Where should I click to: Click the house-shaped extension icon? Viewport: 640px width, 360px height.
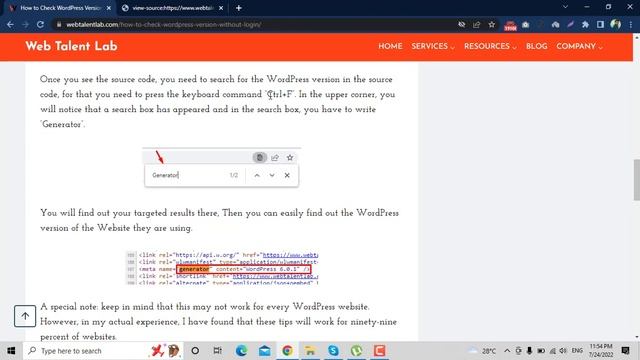(x=555, y=24)
